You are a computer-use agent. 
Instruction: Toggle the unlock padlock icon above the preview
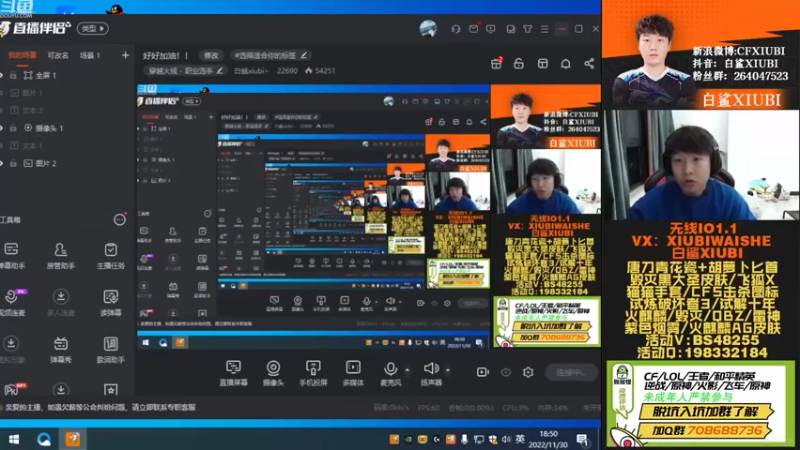519,63
